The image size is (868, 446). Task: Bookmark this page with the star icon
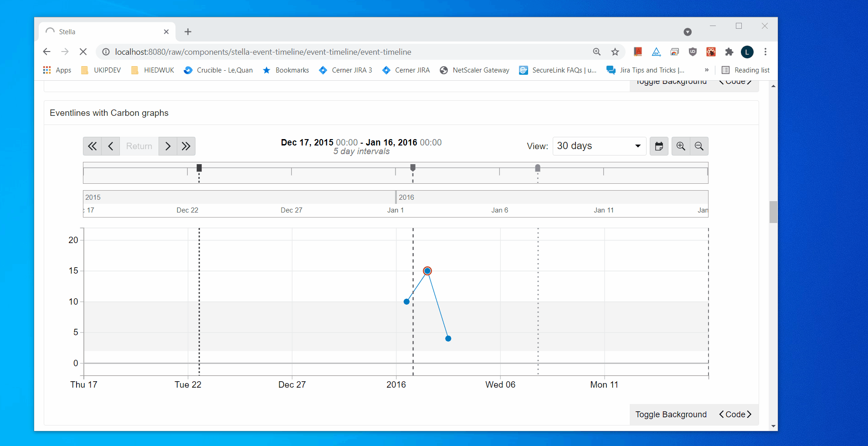click(x=615, y=52)
